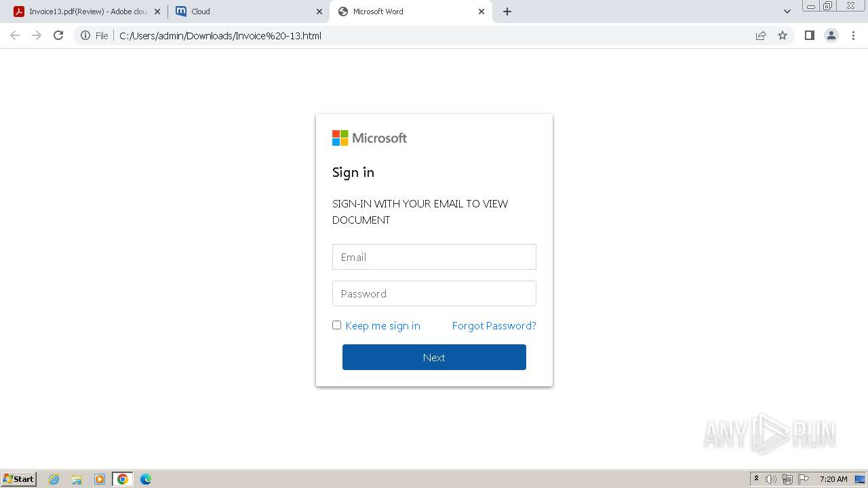Click the SIGN-IN WITH YOUR EMAIL text
This screenshot has height=488, width=868.
pyautogui.click(x=420, y=211)
